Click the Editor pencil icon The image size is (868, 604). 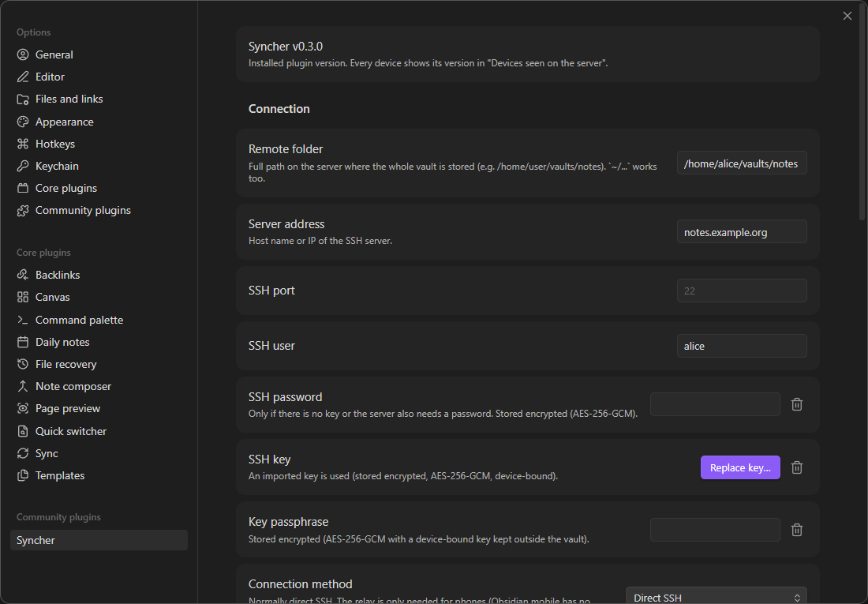23,77
